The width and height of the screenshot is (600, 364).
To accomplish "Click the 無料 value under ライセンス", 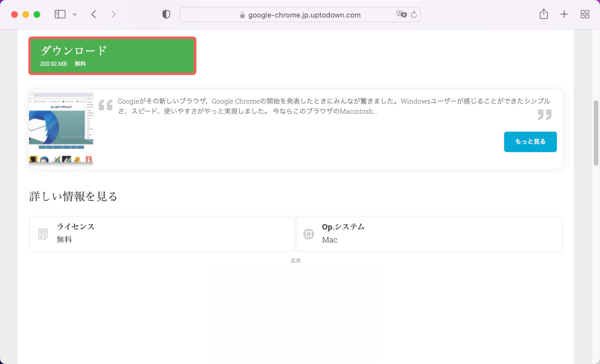I will point(64,240).
